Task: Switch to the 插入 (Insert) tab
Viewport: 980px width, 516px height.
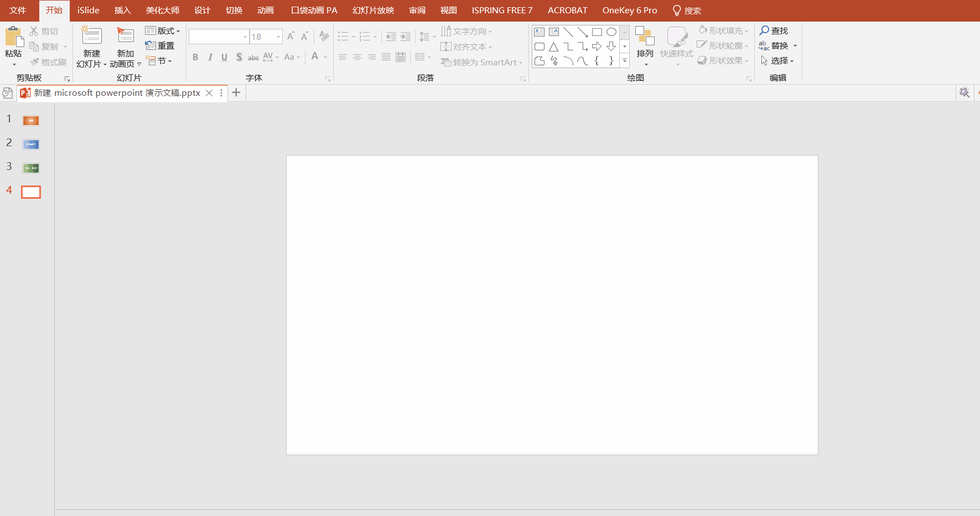Action: pos(123,11)
